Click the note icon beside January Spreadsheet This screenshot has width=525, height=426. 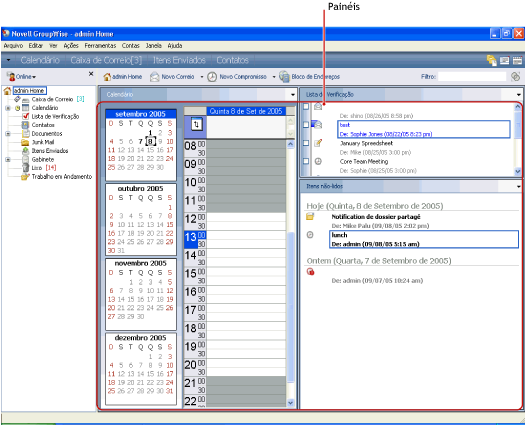coord(318,143)
